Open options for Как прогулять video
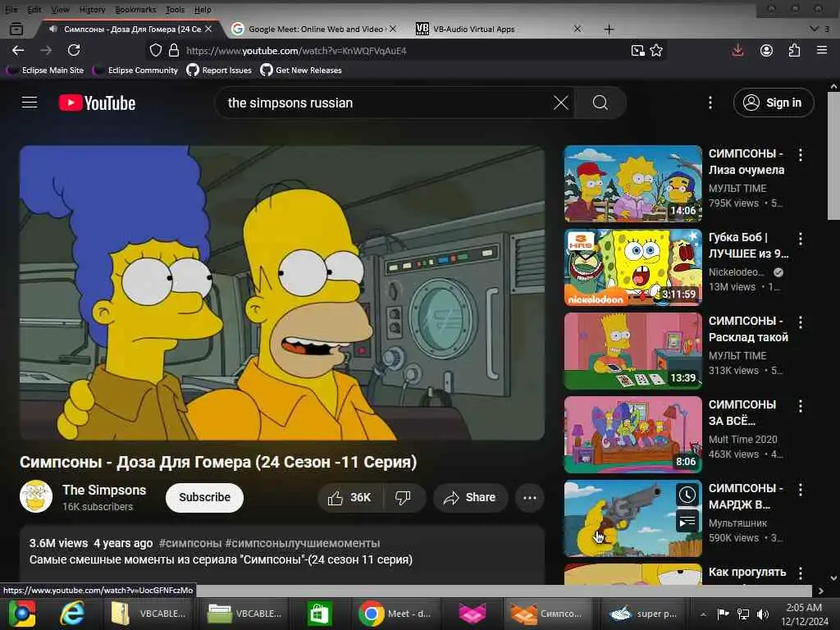Screen dimensions: 840x630 801,573
